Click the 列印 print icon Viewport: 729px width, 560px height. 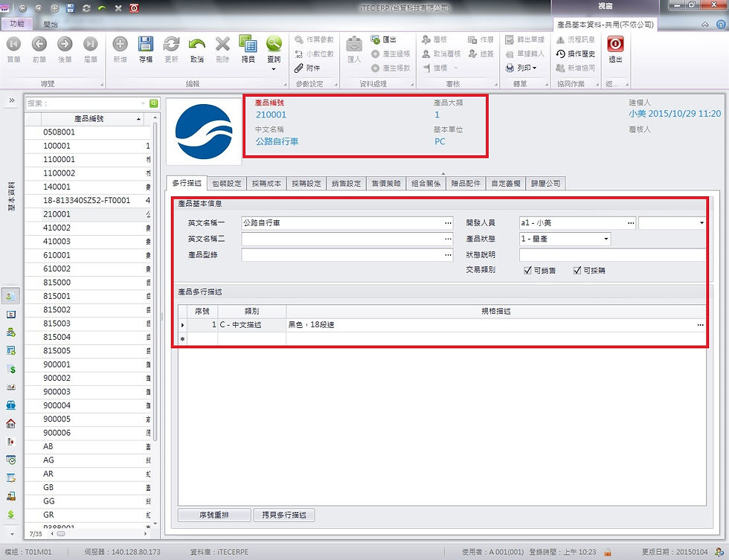[x=510, y=68]
